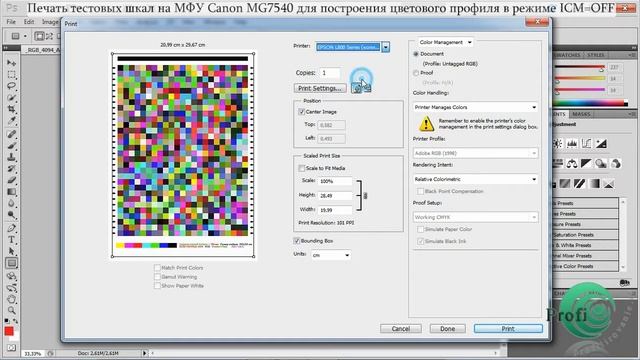Screen dimensions: 640x360
Task: Open the Edit menu
Action: (29, 22)
